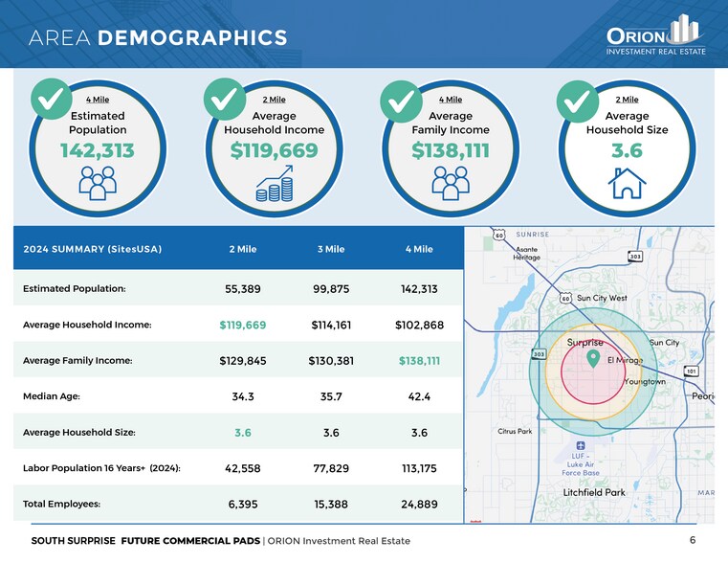Click the green location pin on map

tap(593, 360)
